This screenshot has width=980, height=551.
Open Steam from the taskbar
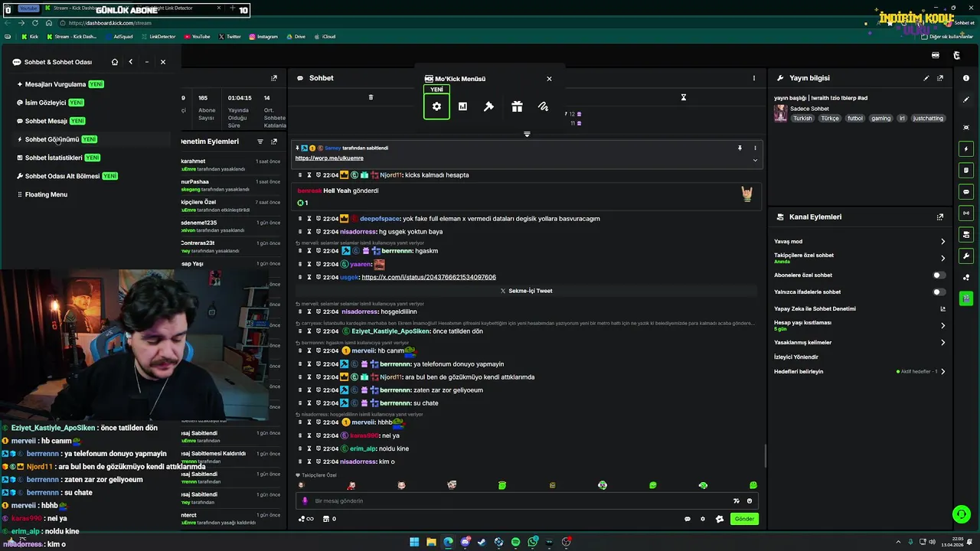(482, 542)
